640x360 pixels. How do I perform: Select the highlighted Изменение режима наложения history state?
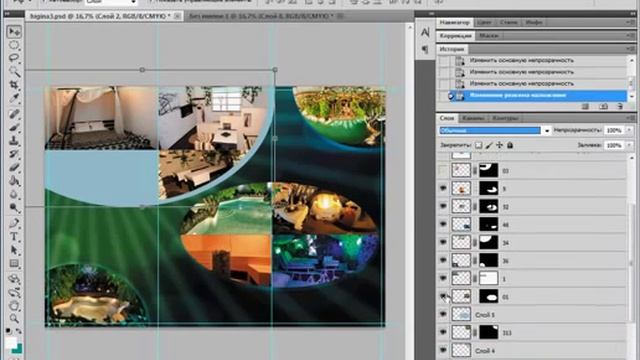pyautogui.click(x=538, y=96)
